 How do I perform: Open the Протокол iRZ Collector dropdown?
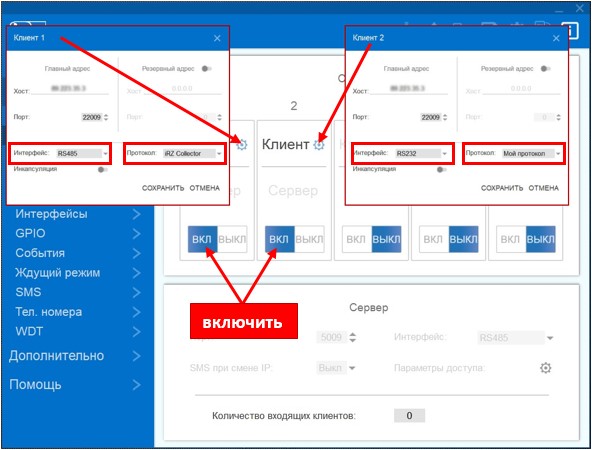pyautogui.click(x=193, y=153)
